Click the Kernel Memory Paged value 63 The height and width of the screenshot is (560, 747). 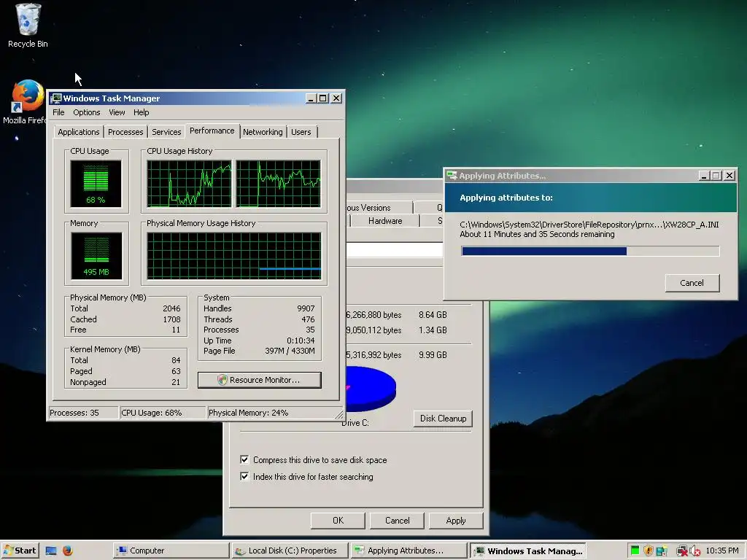point(176,371)
